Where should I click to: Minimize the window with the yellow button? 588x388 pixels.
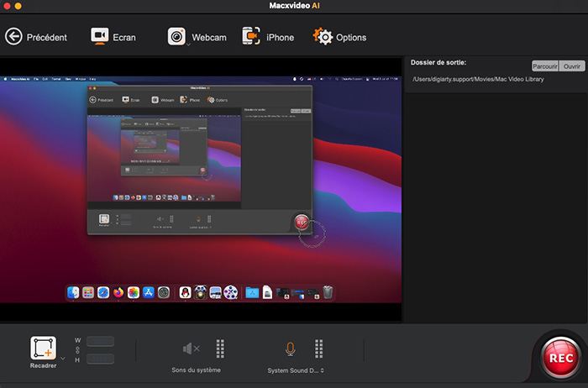click(18, 6)
